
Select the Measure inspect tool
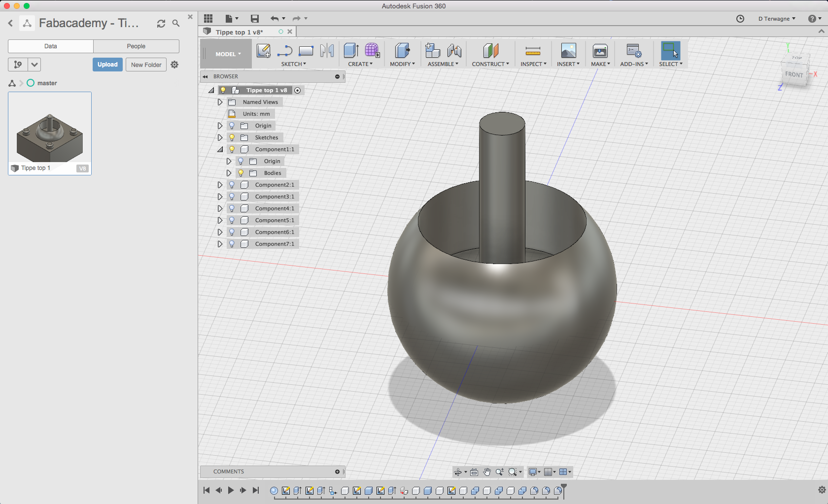533,51
